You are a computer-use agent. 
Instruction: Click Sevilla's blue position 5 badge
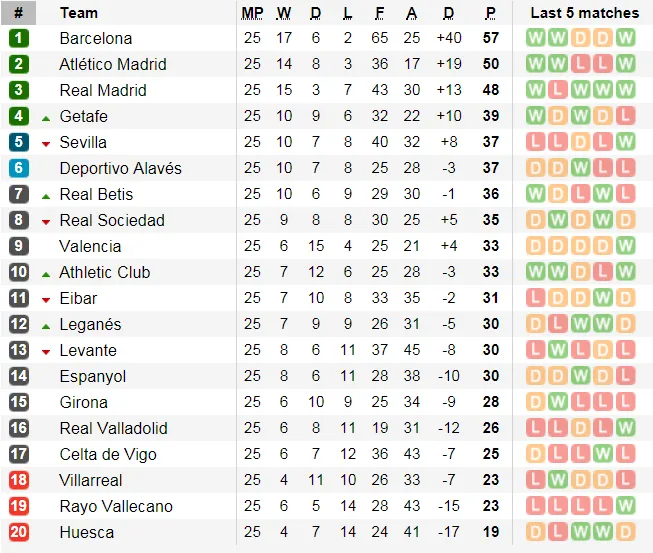tap(19, 142)
